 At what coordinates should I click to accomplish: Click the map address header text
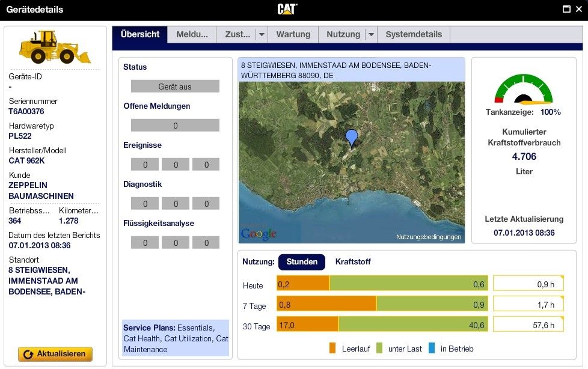[x=336, y=70]
